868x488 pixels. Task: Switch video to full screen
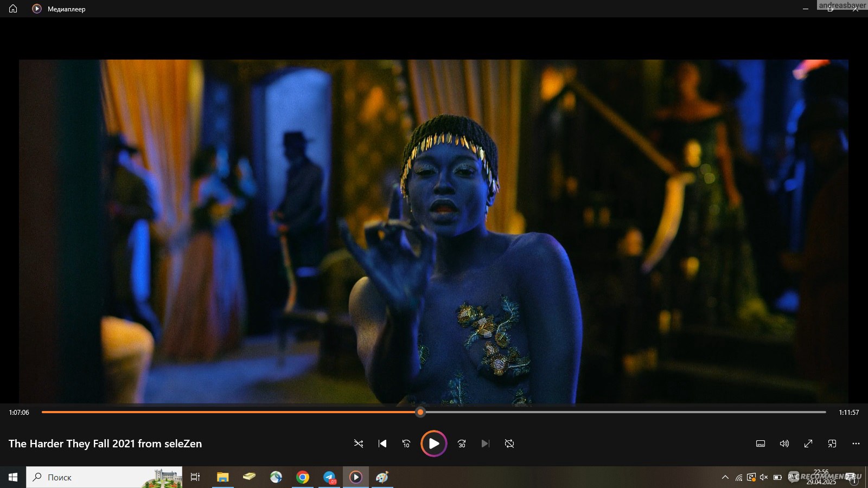(x=808, y=444)
